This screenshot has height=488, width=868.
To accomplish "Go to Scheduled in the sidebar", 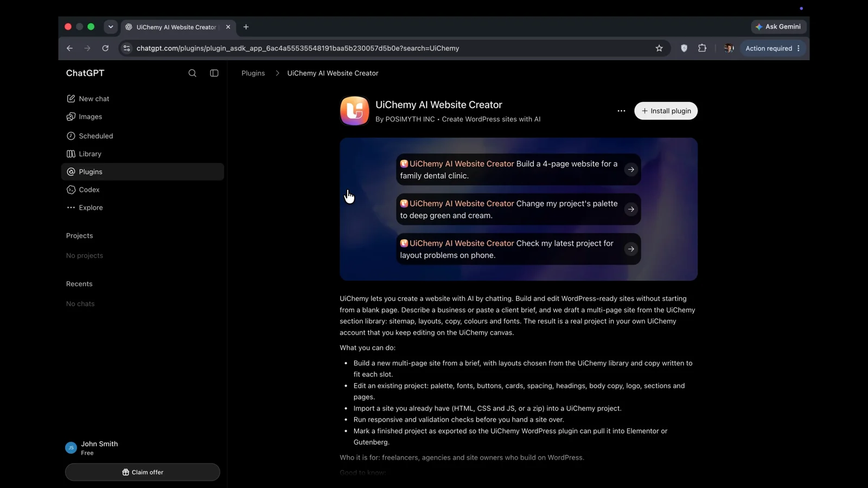I will click(142, 136).
